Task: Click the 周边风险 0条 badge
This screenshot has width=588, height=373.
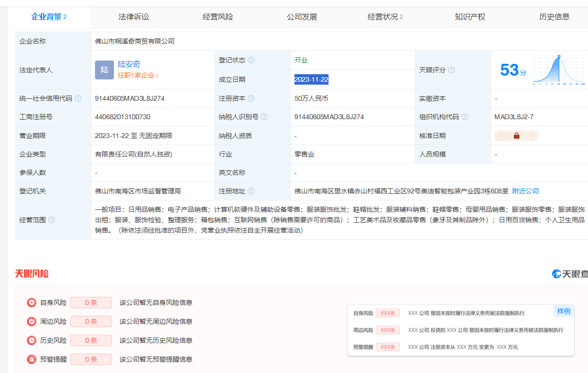Action: point(91,321)
